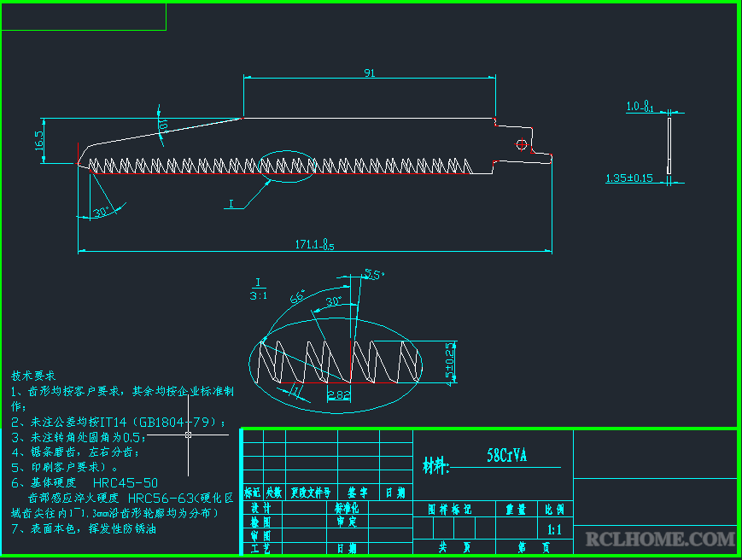
Task: Select the 比例 header cell
Action: point(554,510)
